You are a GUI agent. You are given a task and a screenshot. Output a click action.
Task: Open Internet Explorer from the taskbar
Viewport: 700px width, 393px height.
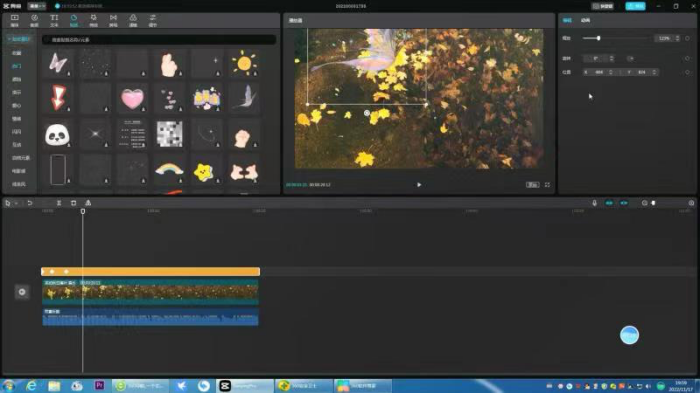coord(31,385)
